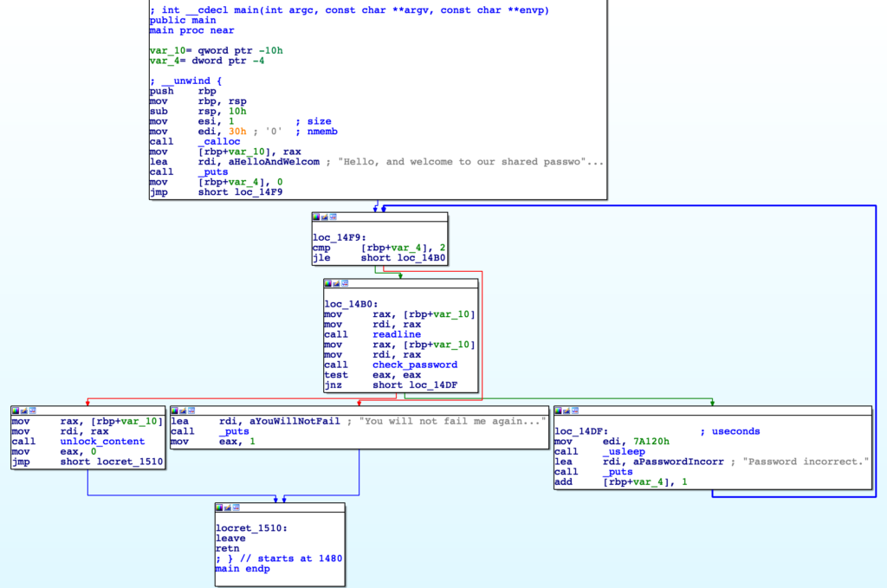Click the '; nmemb' comment
The image size is (887, 588).
click(x=316, y=132)
